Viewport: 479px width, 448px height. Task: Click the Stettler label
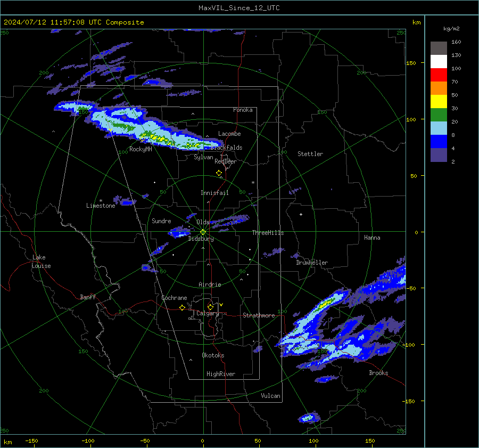pos(310,154)
